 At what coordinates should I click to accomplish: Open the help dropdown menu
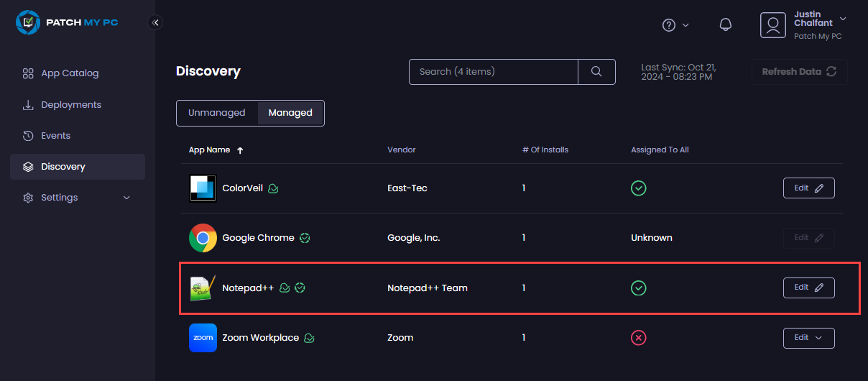[675, 25]
